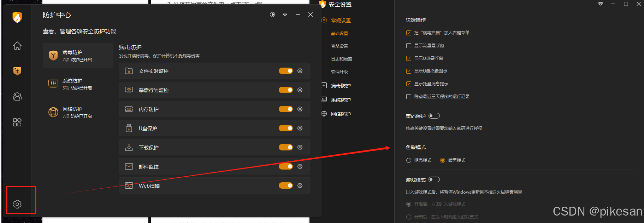Open settings gear for 文件实时监控
The width and height of the screenshot is (644, 223).
pyautogui.click(x=300, y=71)
